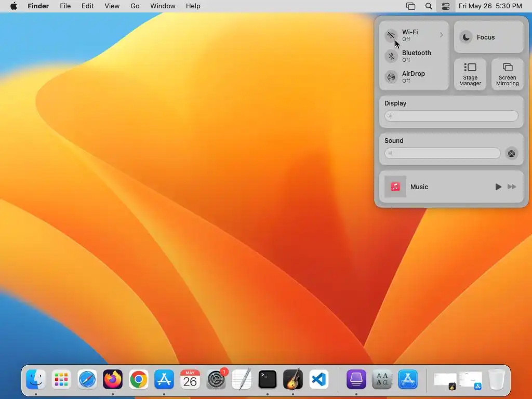Open Launchpad from the Dock

point(61,379)
